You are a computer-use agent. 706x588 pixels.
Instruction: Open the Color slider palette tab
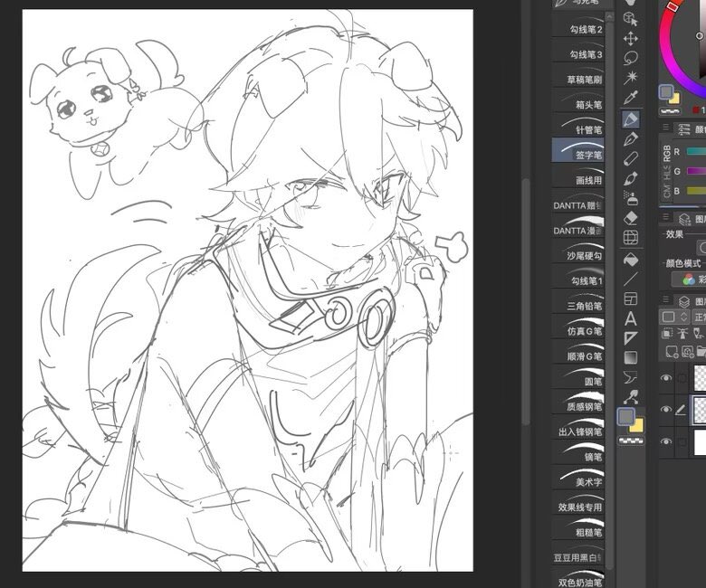(x=690, y=129)
